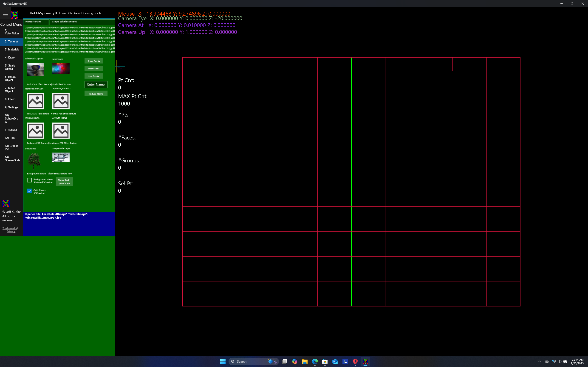Select the sphere.png texture thumbnail
Image resolution: width=588 pixels, height=367 pixels.
61,68
